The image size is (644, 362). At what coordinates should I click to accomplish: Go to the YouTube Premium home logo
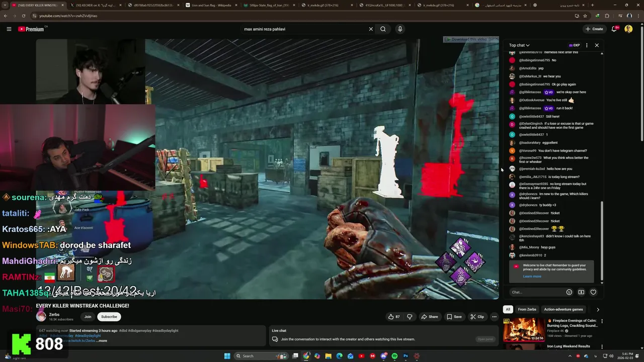[31, 29]
